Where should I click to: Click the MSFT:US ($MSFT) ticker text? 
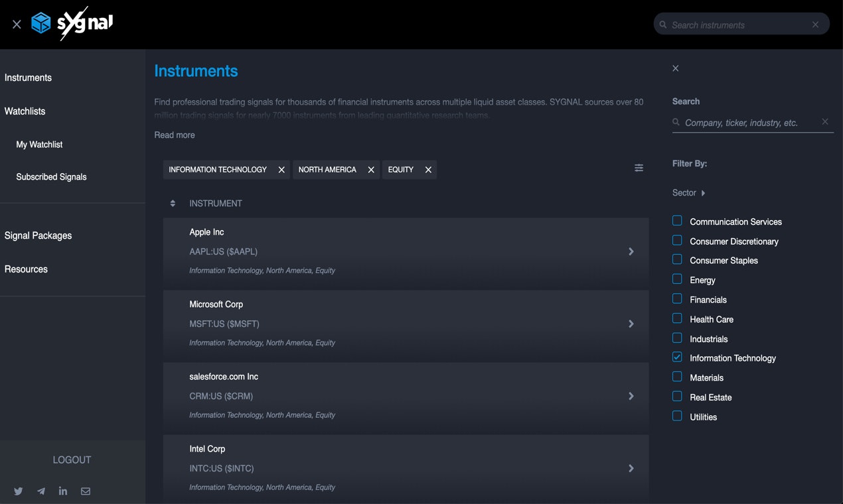coord(224,324)
